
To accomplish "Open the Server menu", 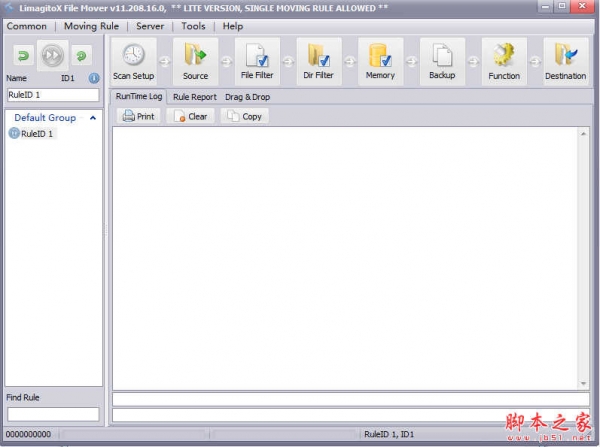I will [x=150, y=26].
